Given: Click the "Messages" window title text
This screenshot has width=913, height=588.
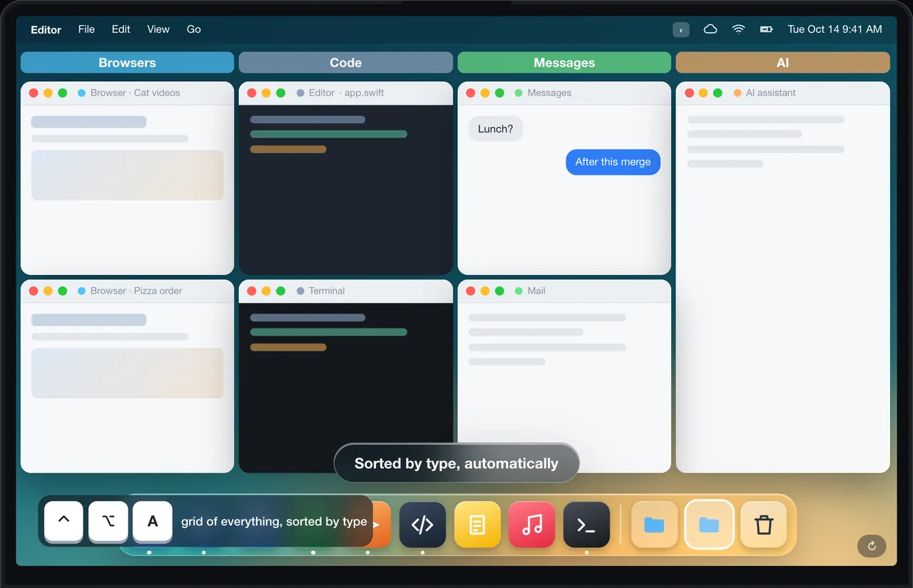Looking at the screenshot, I should pyautogui.click(x=549, y=93).
